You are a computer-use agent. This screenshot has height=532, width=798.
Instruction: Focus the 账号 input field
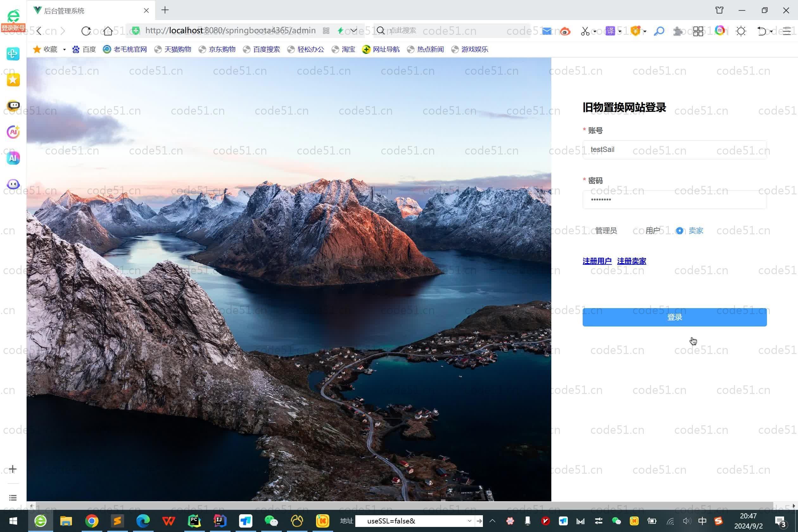pyautogui.click(x=674, y=149)
